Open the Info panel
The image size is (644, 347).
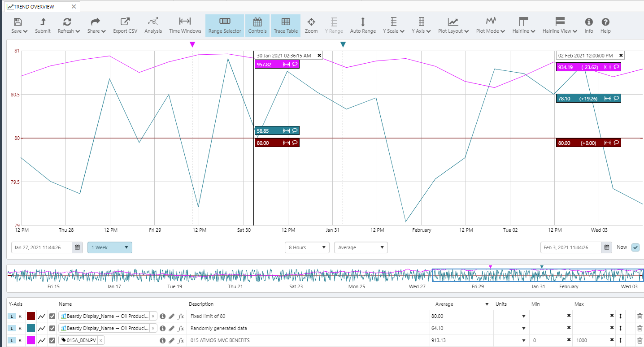(588, 26)
